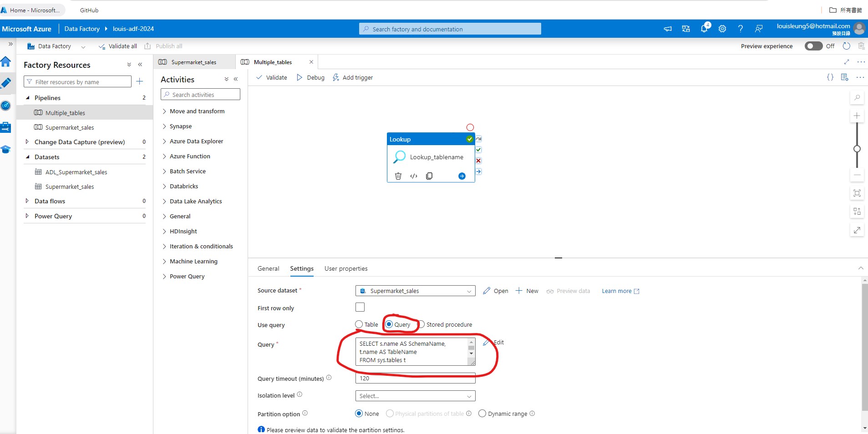Open the Monitor icon in left sidebar
The image size is (868, 434).
pos(6,106)
